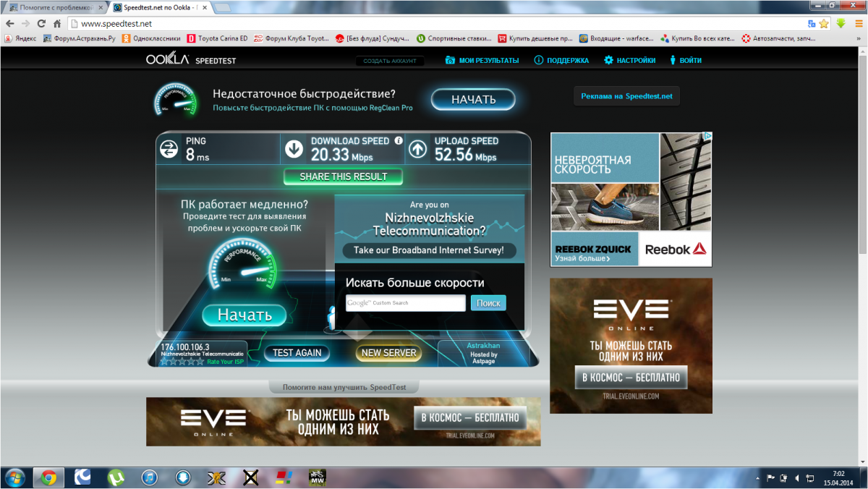Image resolution: width=868 pixels, height=489 pixels.
Task: Open 'Мои результаты' in the header
Action: pyautogui.click(x=482, y=61)
